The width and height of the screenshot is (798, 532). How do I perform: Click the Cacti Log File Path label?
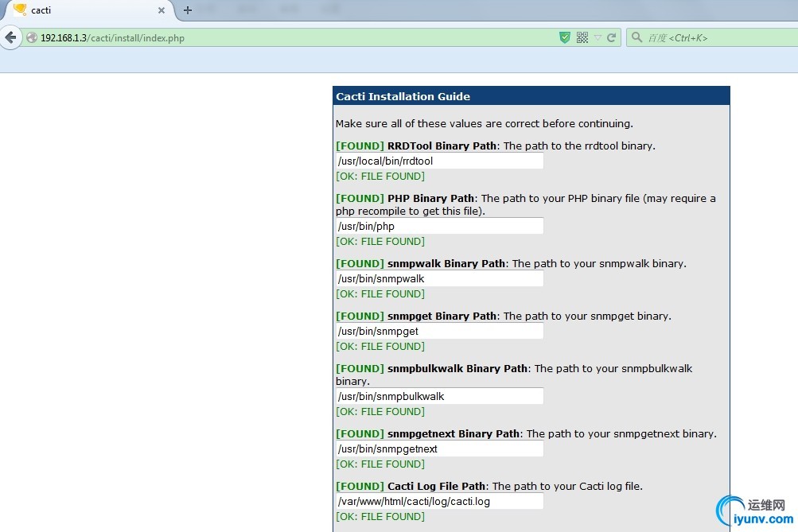click(x=437, y=486)
